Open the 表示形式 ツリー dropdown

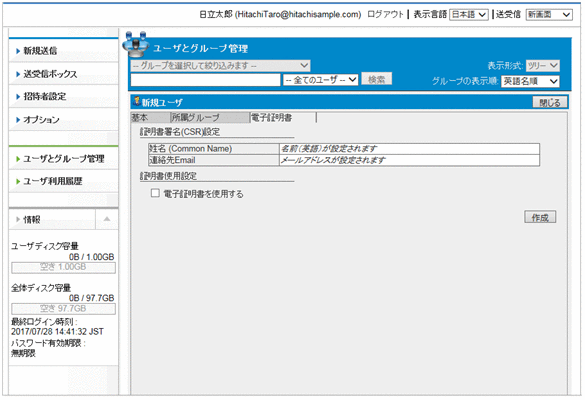point(542,66)
